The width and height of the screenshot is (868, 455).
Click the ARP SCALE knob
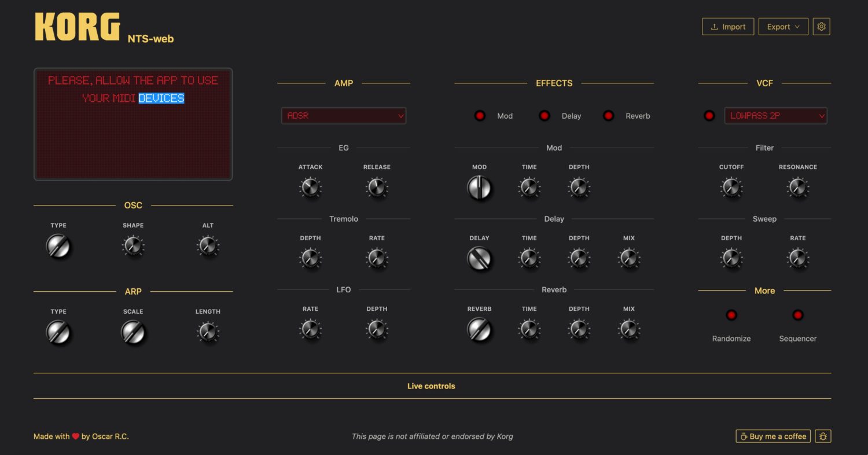tap(133, 332)
